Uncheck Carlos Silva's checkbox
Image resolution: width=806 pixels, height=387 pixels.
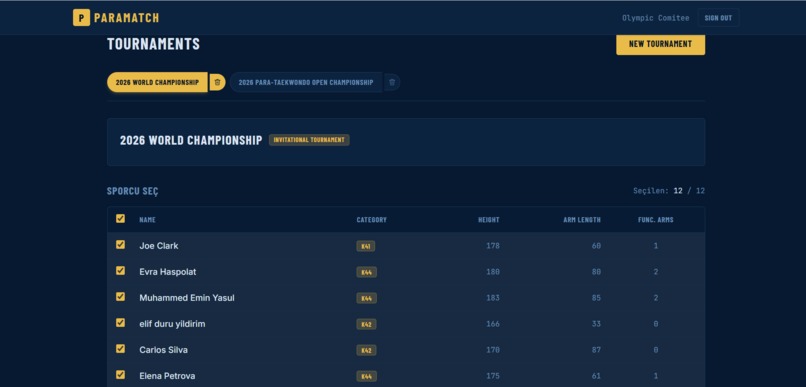click(120, 349)
